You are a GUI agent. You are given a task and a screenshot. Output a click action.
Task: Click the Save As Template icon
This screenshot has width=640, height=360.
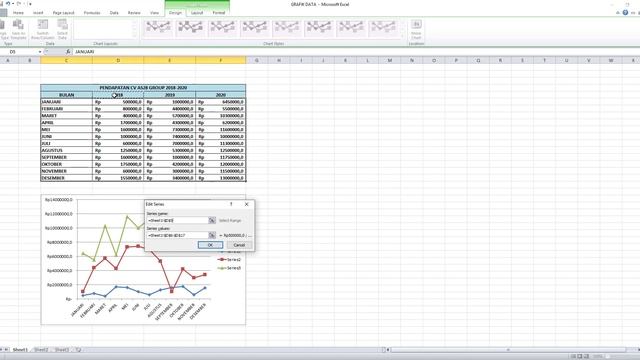coord(18,29)
